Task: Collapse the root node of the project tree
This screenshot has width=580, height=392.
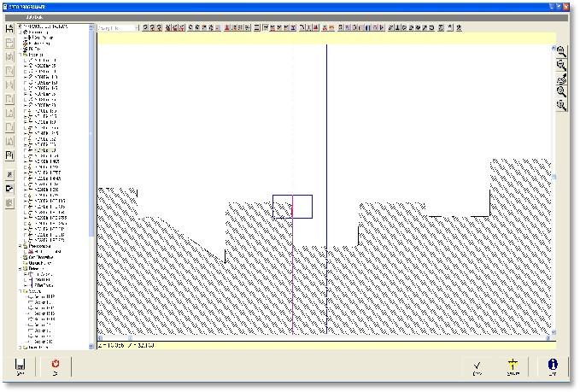Action: (21, 27)
